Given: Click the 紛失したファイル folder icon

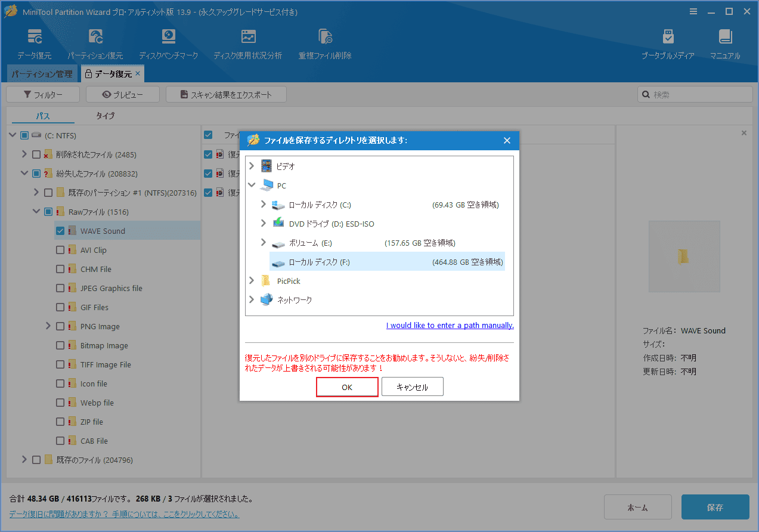Looking at the screenshot, I should point(48,174).
